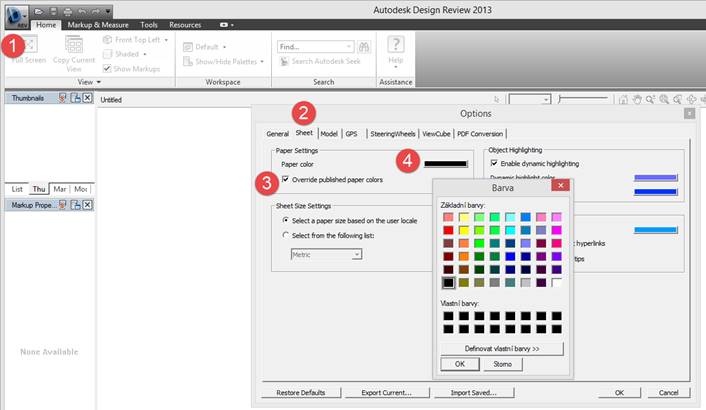Click the black Paper color swatch

coord(445,163)
